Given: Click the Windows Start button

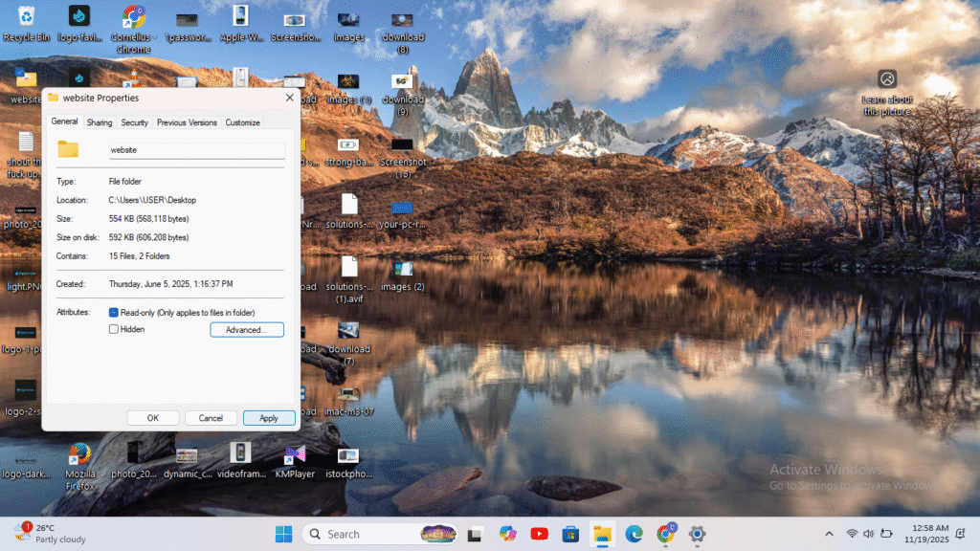Looking at the screenshot, I should 284,534.
